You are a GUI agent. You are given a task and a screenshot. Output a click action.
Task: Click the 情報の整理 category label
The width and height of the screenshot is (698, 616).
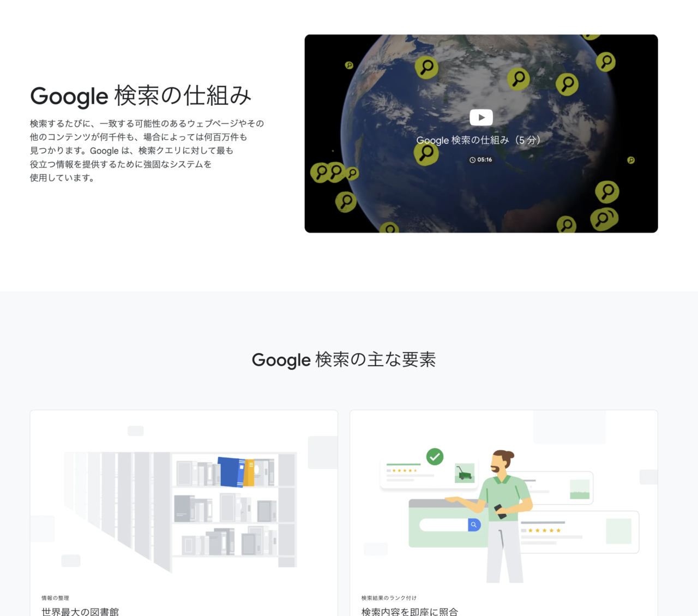click(x=55, y=598)
